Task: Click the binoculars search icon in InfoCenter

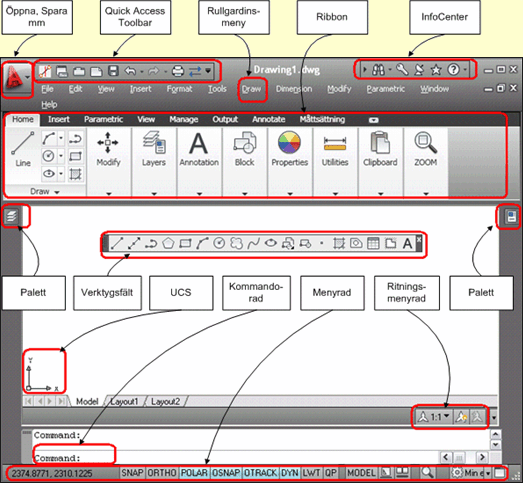Action: 379,70
